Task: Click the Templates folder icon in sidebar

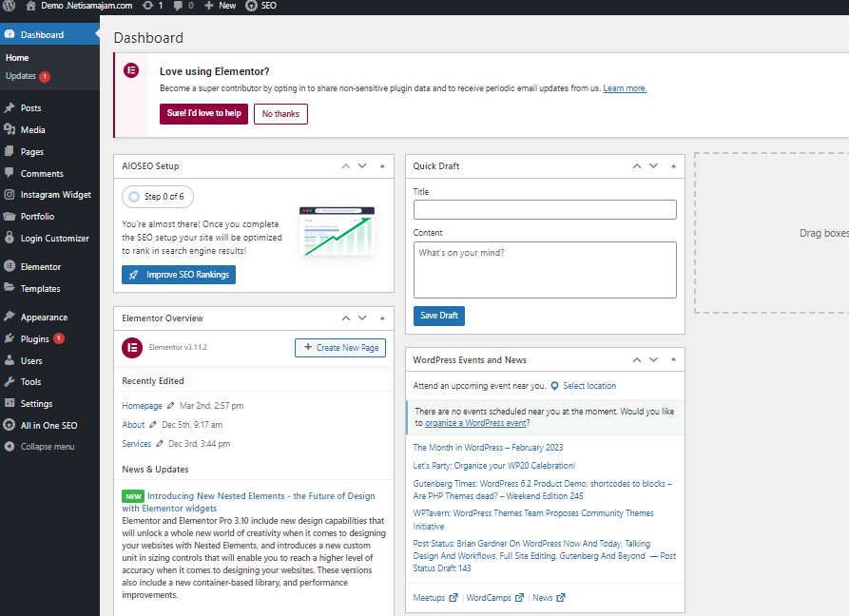Action: click(x=10, y=287)
